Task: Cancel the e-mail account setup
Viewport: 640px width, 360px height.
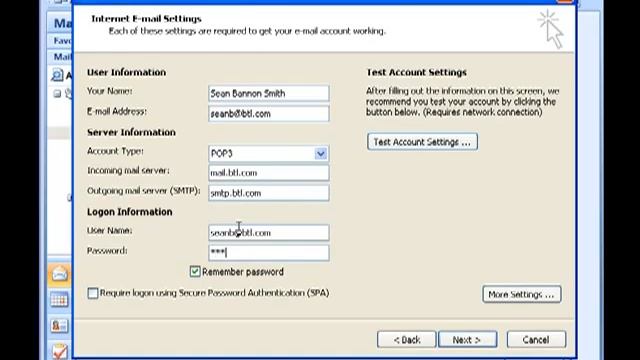Action: pos(536,340)
